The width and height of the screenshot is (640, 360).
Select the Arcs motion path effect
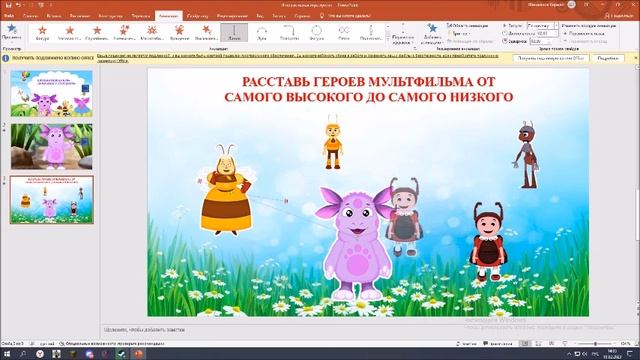point(262,33)
